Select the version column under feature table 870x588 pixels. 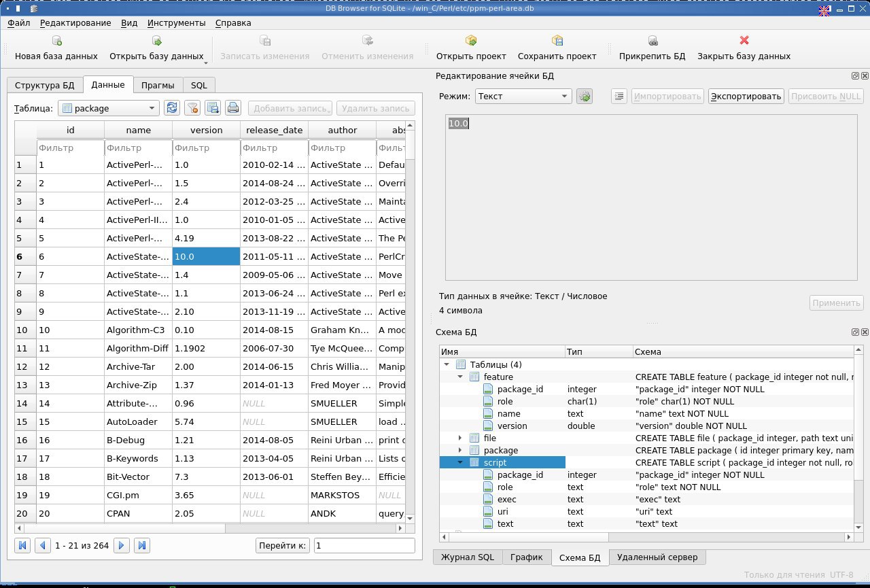coord(512,426)
